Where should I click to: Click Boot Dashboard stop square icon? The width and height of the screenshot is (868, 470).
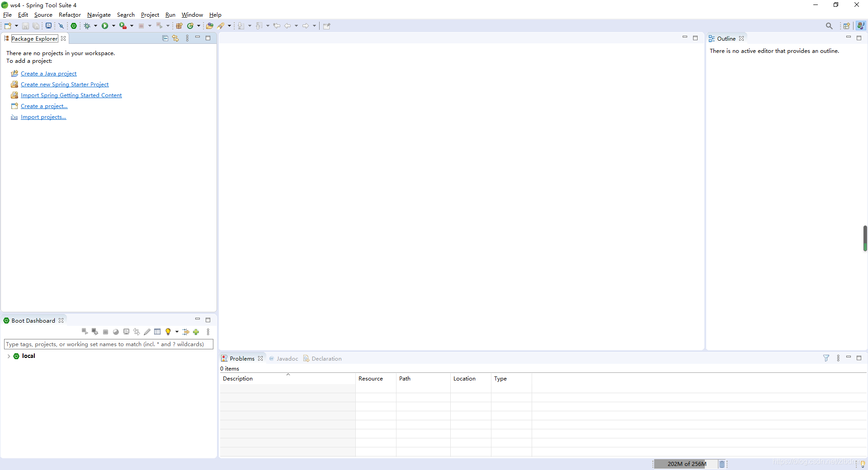(x=105, y=332)
